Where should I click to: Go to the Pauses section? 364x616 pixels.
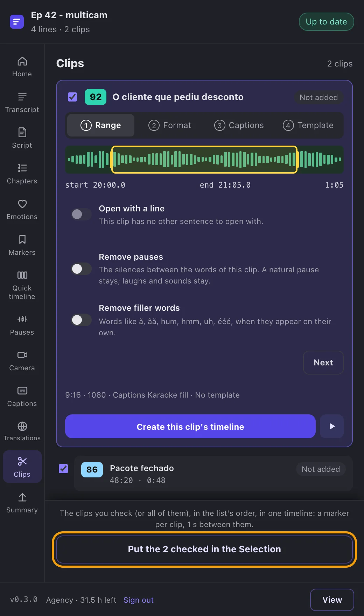[22, 325]
